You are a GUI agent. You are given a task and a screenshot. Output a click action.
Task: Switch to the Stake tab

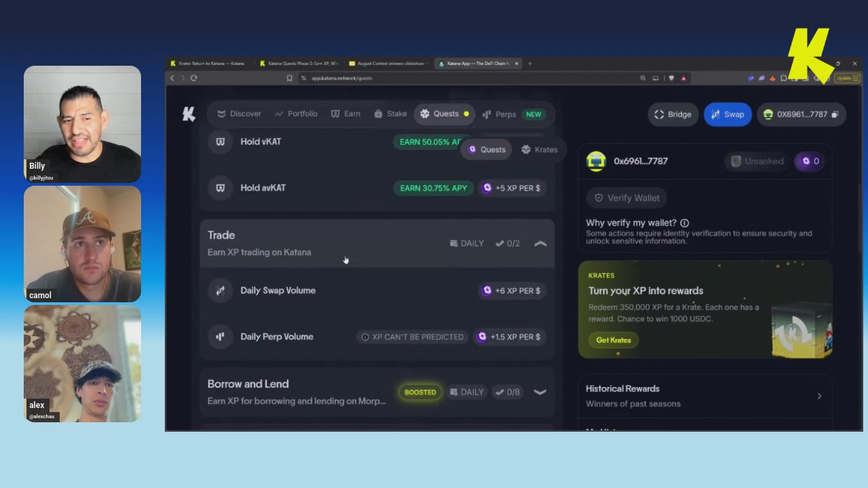pyautogui.click(x=390, y=114)
